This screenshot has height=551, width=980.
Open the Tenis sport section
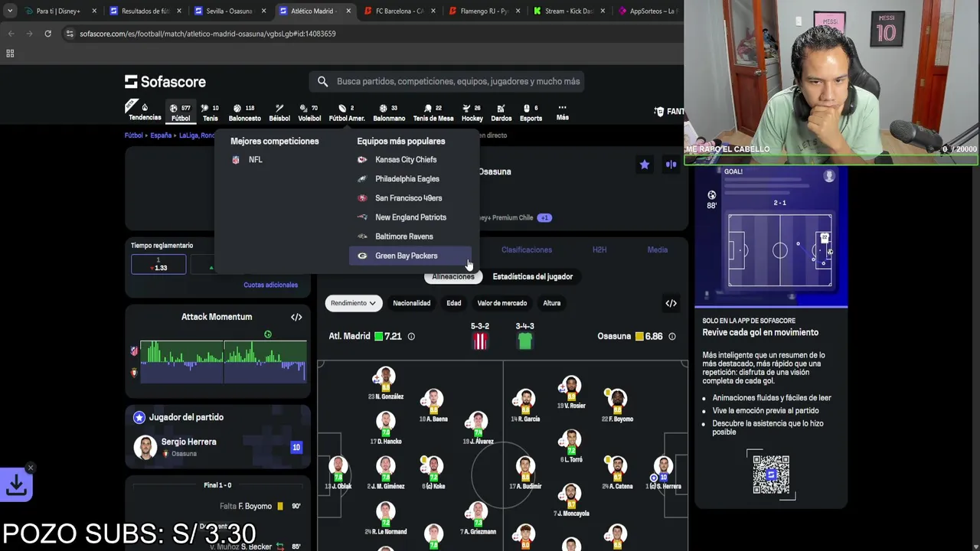[210, 112]
